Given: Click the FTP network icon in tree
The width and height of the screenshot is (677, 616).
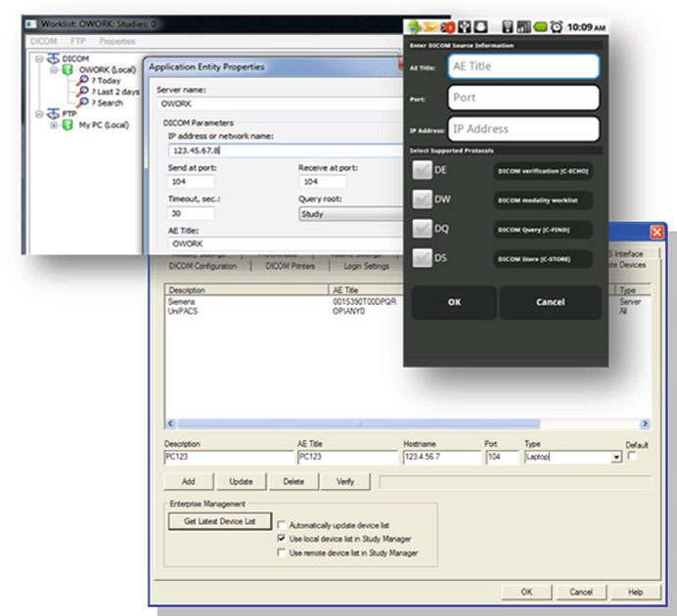Looking at the screenshot, I should pos(53,113).
